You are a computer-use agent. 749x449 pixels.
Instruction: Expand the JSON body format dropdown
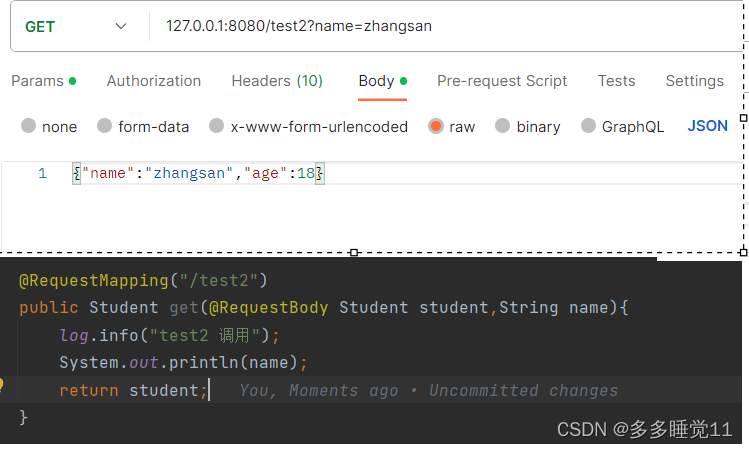tap(708, 126)
